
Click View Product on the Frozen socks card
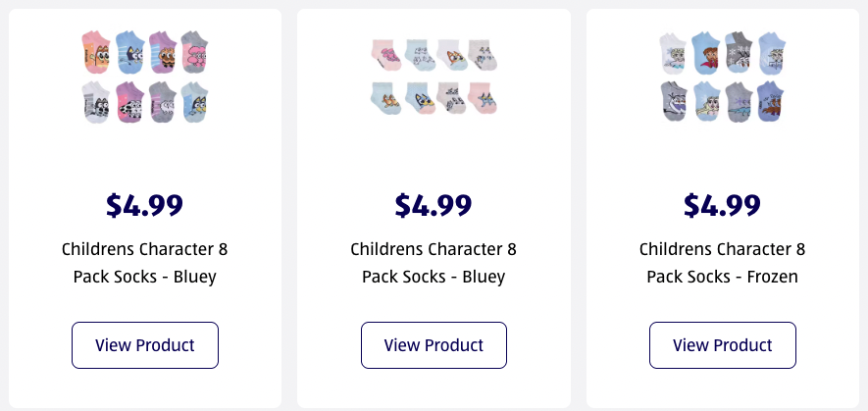(722, 345)
